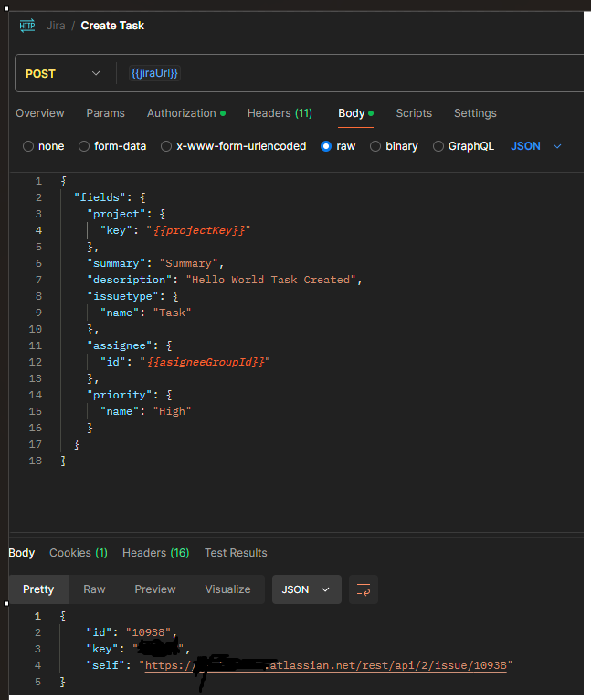The height and width of the screenshot is (700, 591).
Task: Open the Settings tab
Action: [475, 113]
